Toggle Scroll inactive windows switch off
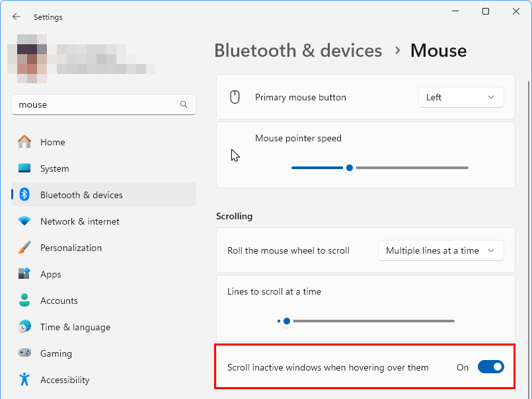This screenshot has height=399, width=532. point(490,367)
